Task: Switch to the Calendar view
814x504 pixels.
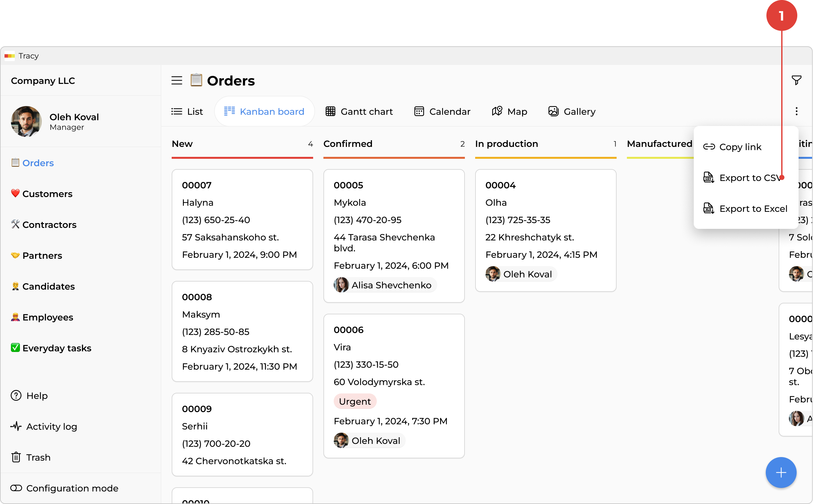Action: [442, 111]
